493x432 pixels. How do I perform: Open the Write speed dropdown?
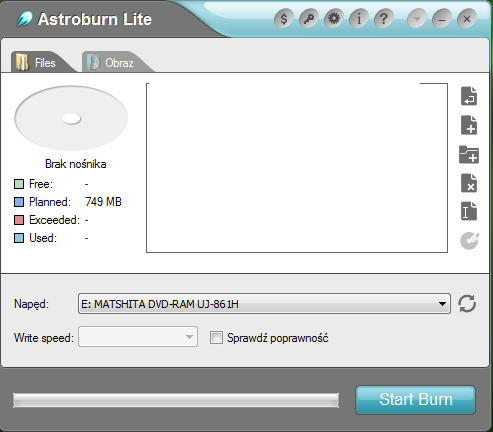coord(138,337)
